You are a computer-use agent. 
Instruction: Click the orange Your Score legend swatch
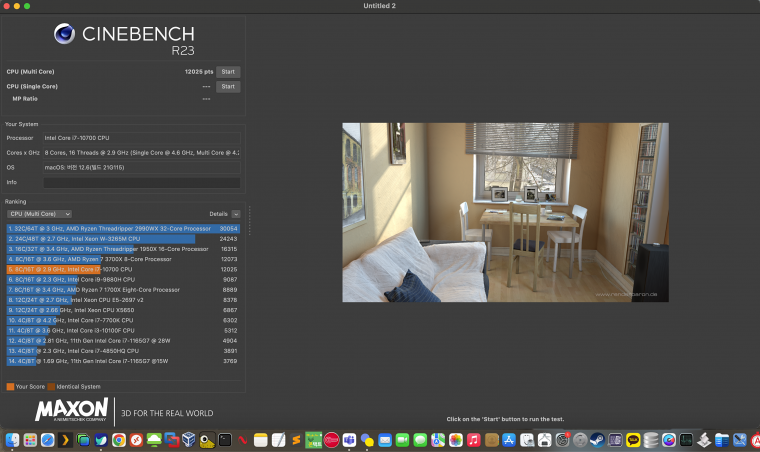click(x=10, y=387)
